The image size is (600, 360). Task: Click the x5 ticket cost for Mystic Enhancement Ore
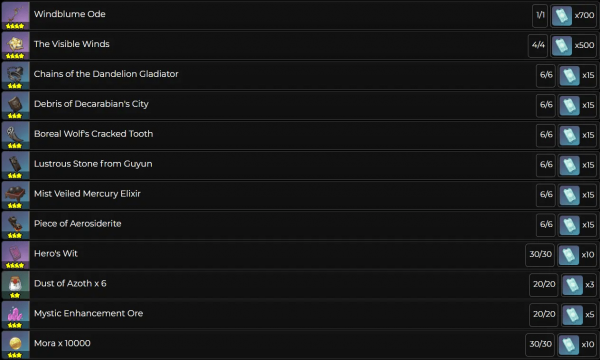[579, 314]
